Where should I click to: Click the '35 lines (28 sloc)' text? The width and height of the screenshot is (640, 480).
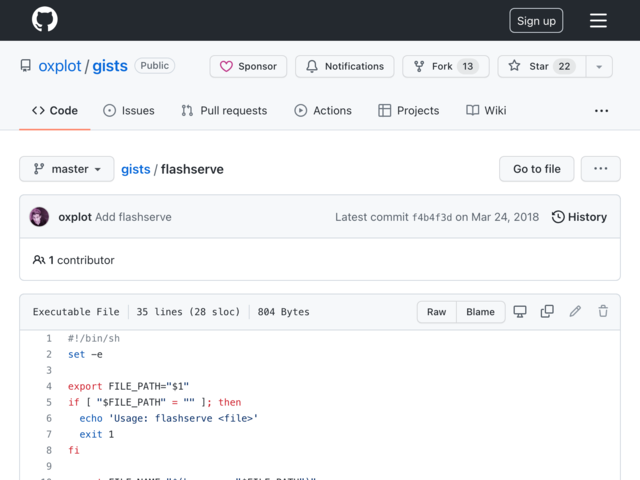pyautogui.click(x=188, y=312)
